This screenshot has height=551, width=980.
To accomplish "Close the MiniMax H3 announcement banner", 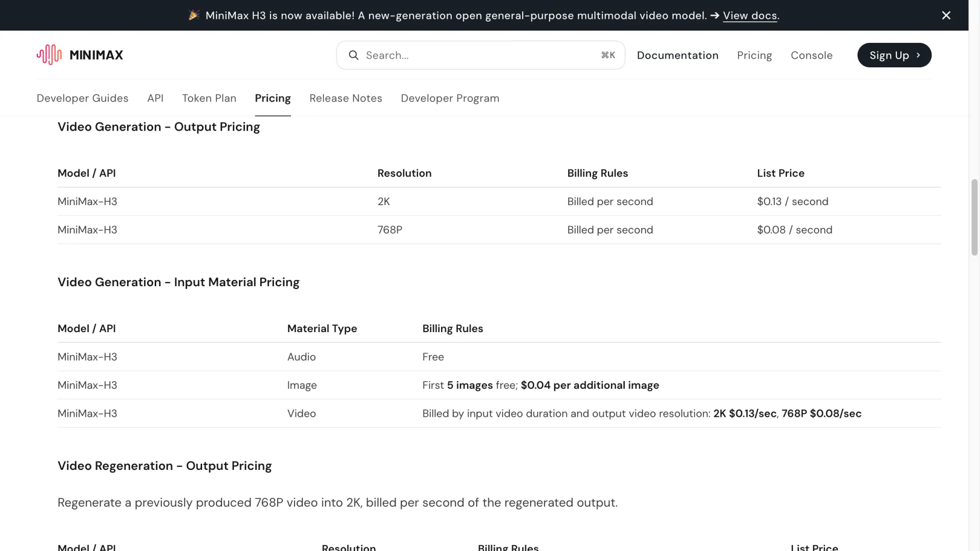I will (946, 15).
